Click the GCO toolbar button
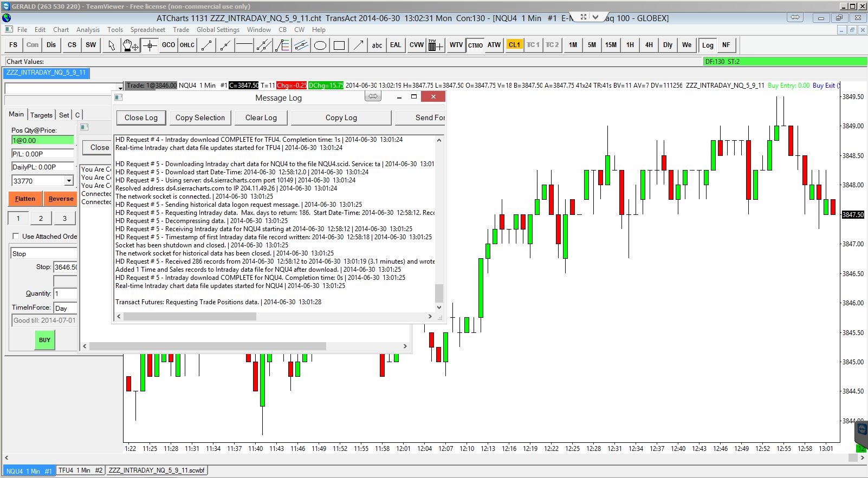This screenshot has width=868, height=478. (169, 45)
